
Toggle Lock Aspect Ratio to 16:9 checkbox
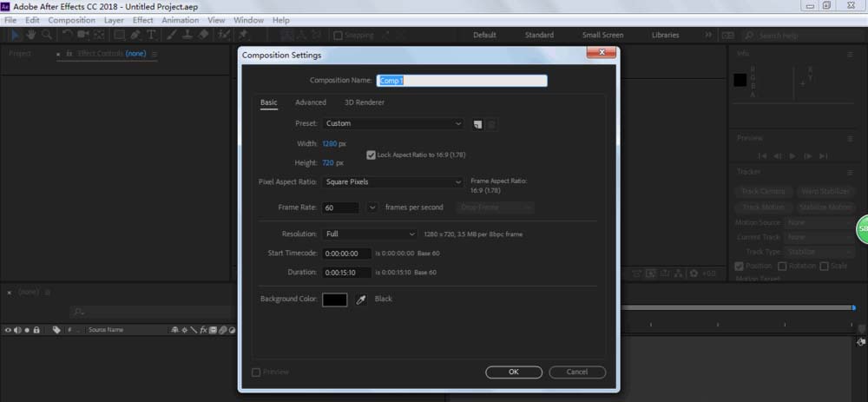pyautogui.click(x=371, y=155)
